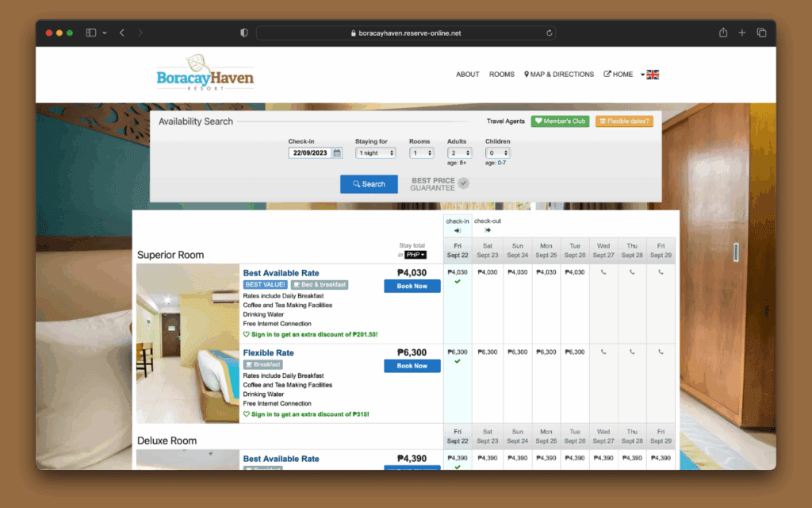Click the phone icon under Wed Sept 27
The image size is (812, 508).
(603, 272)
